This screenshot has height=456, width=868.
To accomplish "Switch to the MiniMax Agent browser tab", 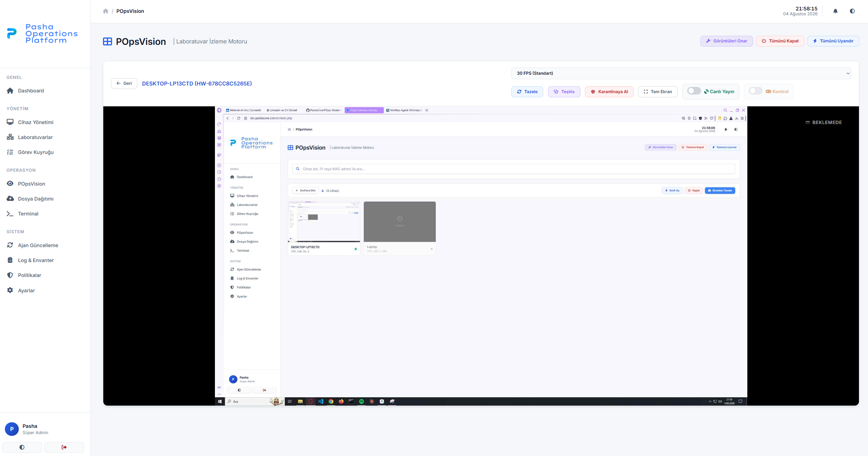I will point(404,110).
